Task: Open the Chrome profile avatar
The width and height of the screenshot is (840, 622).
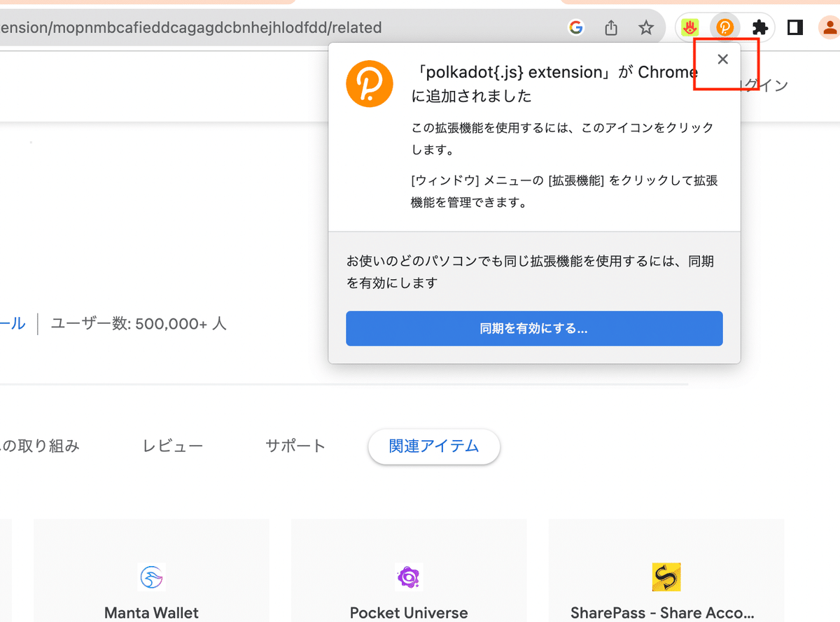Action: pos(829,28)
